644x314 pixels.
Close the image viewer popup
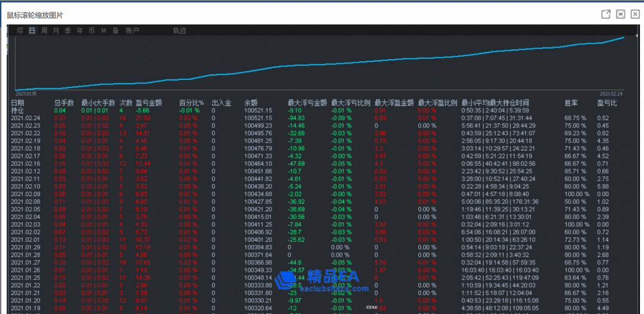pos(634,14)
